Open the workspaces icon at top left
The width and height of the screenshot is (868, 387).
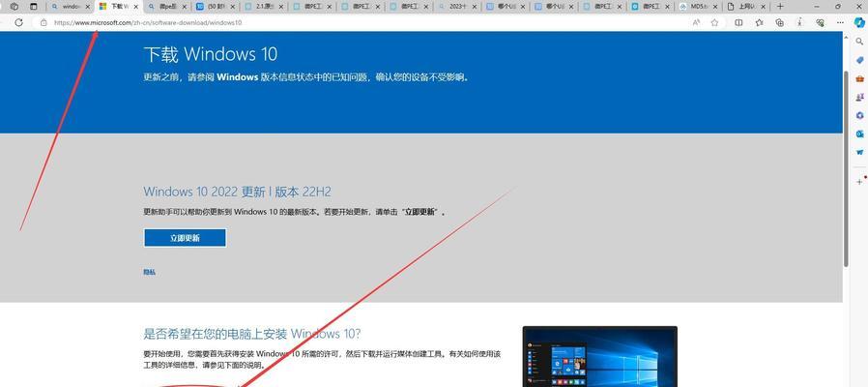pos(14,7)
